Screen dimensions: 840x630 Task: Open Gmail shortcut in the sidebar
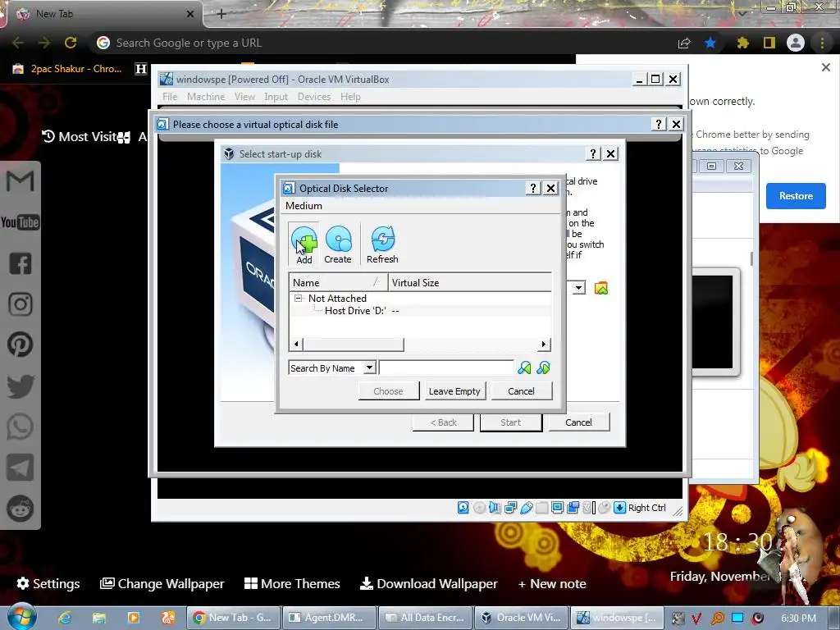(20, 181)
